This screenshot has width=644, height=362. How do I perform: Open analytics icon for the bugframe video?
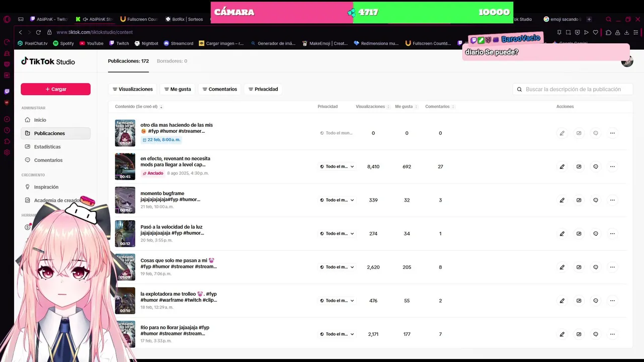click(x=579, y=200)
